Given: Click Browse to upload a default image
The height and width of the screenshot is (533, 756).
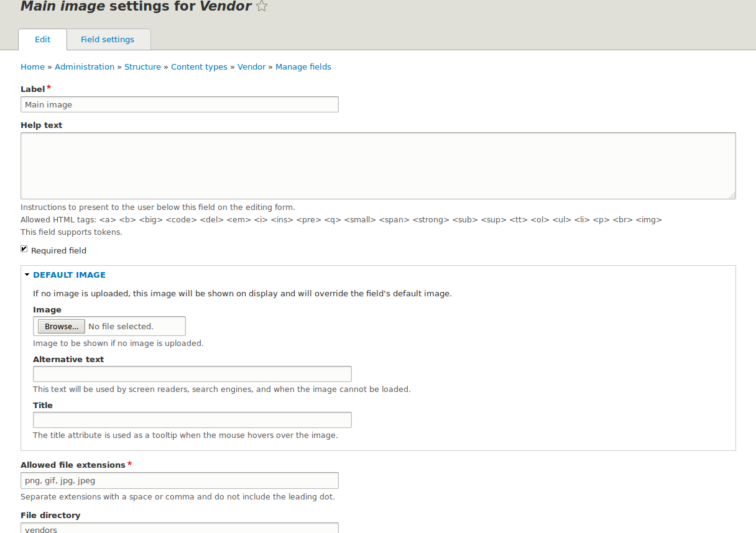Looking at the screenshot, I should (x=60, y=326).
